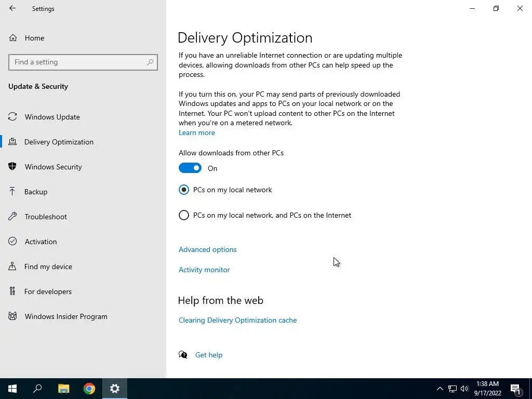Open Clearing Delivery Optimization cache link

[x=237, y=320]
